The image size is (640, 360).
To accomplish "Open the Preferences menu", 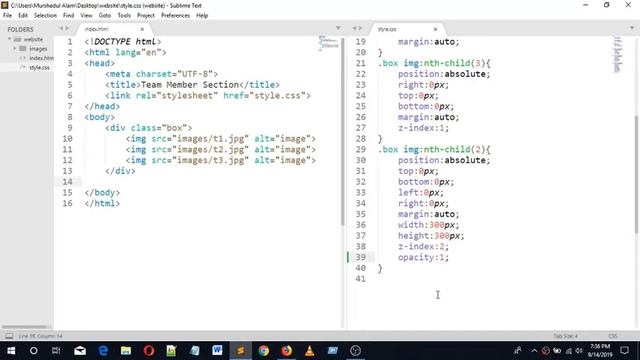I will coord(175,15).
